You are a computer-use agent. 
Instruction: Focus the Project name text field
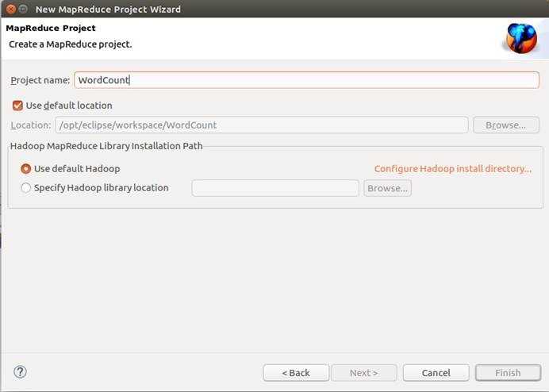306,80
